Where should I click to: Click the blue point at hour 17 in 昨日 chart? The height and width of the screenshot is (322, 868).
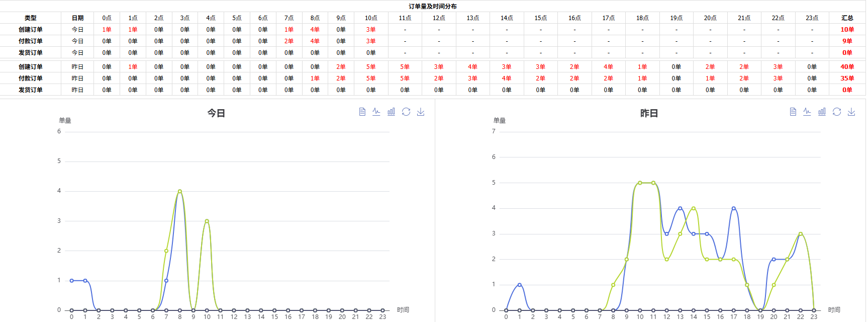pyautogui.click(x=734, y=208)
